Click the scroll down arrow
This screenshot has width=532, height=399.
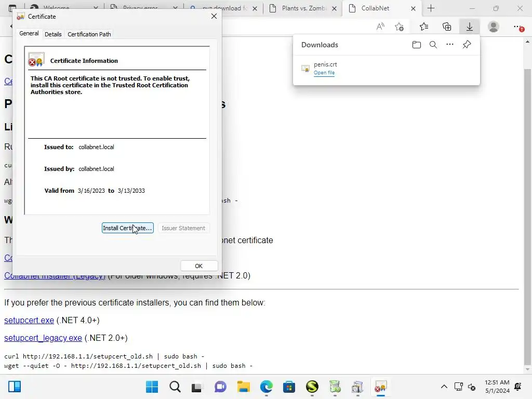(x=527, y=369)
